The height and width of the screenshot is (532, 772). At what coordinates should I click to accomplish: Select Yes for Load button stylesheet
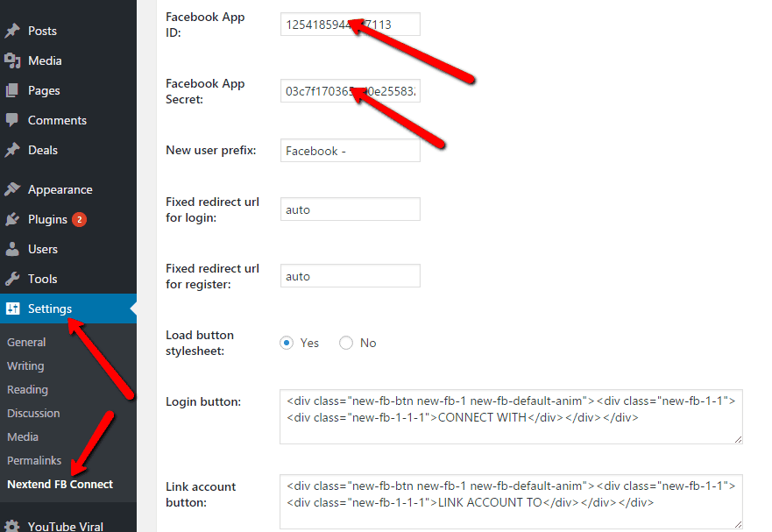[x=287, y=343]
